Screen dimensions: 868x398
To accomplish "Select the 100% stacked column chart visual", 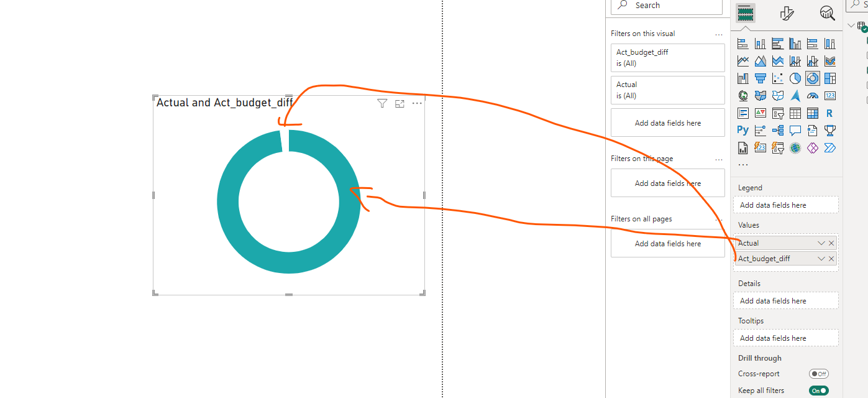I will [829, 44].
